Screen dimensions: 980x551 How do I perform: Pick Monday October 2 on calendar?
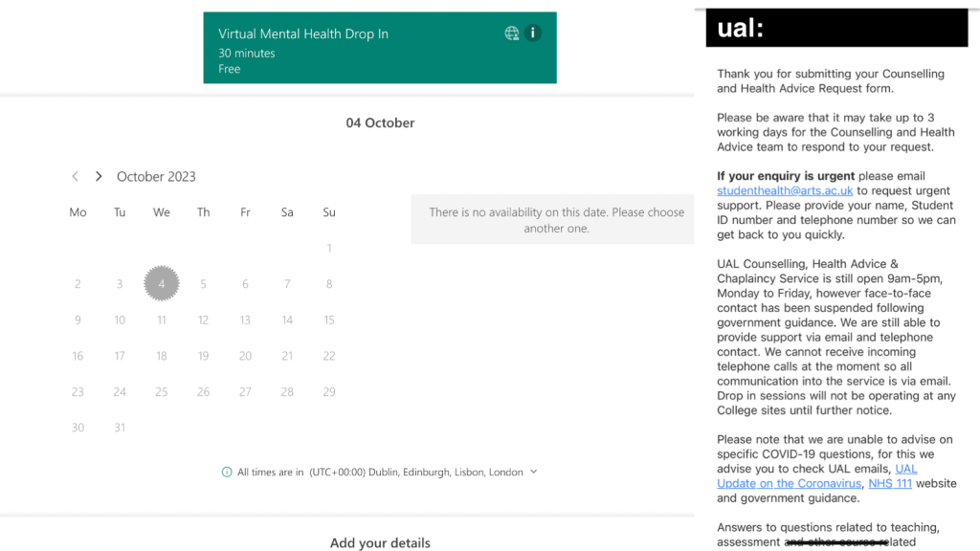[78, 283]
